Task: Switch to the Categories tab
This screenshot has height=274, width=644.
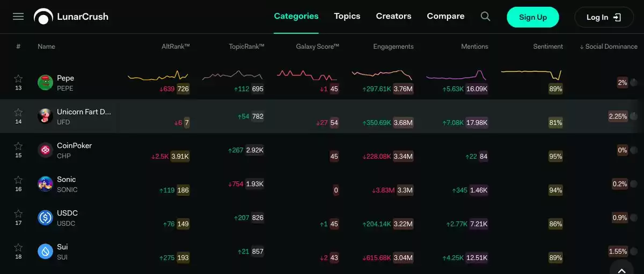Action: (296, 16)
